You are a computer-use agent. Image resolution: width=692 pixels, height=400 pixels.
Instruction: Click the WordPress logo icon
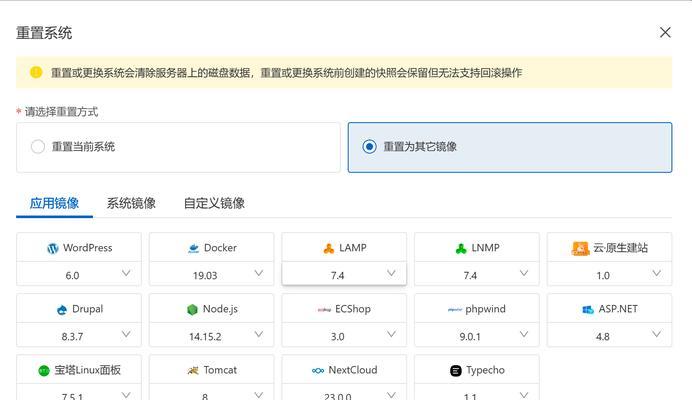pos(53,249)
